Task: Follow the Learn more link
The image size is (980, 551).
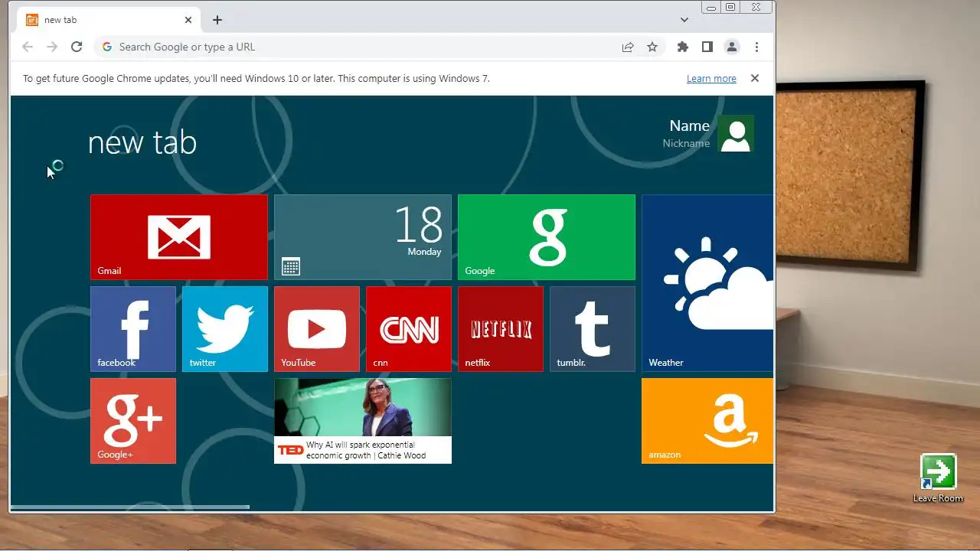Action: click(711, 78)
